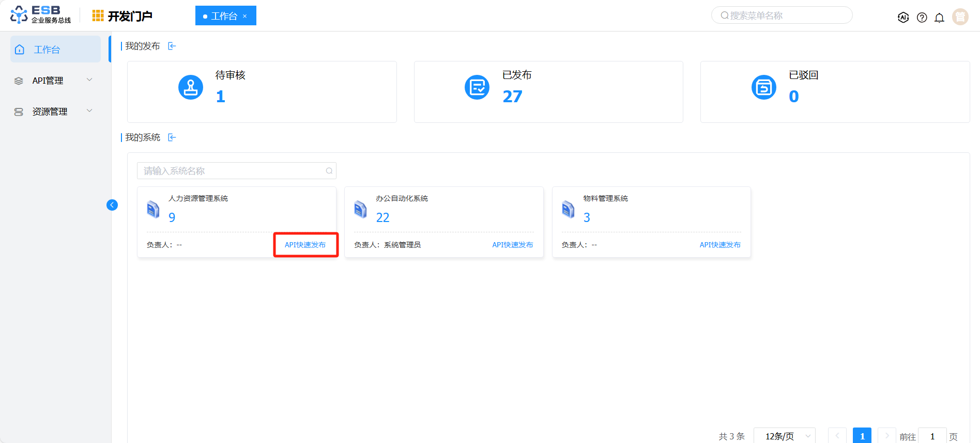The image size is (980, 443).
Task: Click API快速发布 for 物料管理系统
Action: (719, 245)
